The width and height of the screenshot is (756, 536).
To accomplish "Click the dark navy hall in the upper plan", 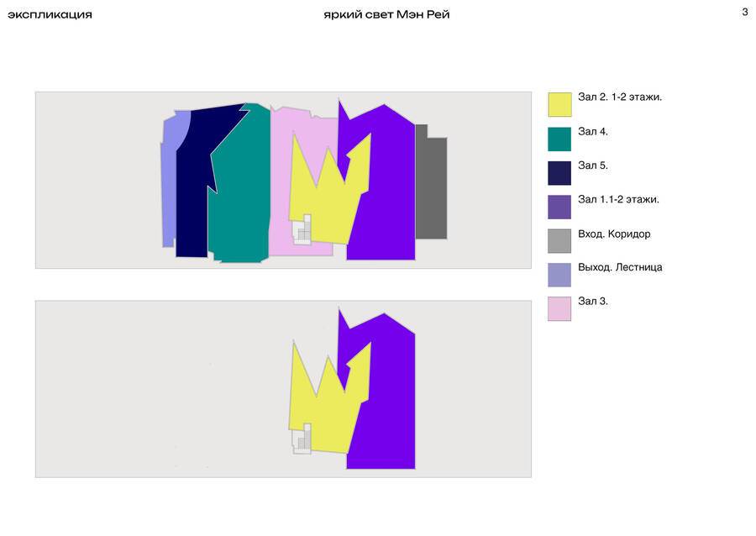I will [192, 192].
